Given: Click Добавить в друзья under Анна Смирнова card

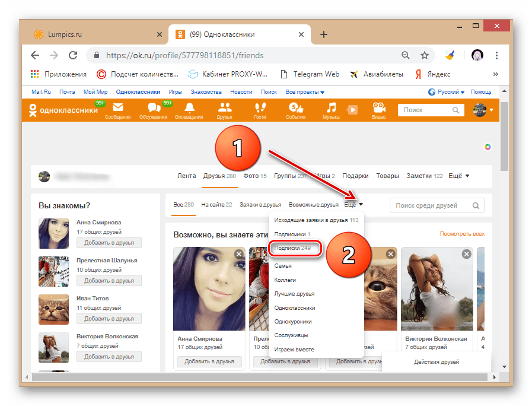Looking at the screenshot, I should tap(209, 361).
